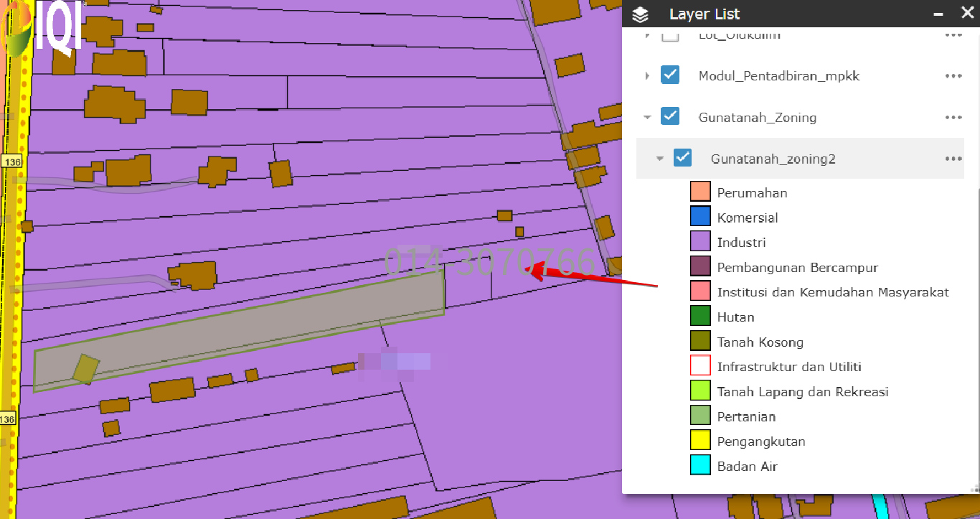The image size is (980, 519).
Task: Toggle off the Gunatanah_zoning2 sublayer checkbox
Action: [682, 158]
